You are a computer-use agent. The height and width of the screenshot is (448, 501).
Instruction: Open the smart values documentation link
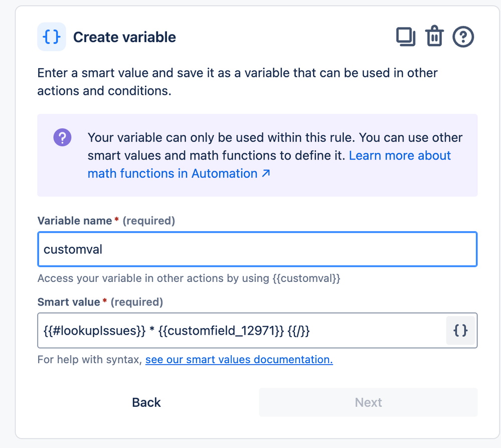point(239,360)
